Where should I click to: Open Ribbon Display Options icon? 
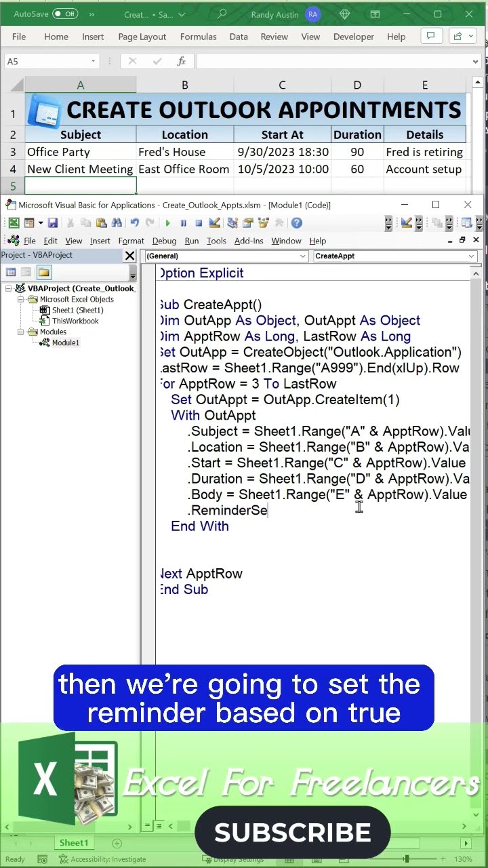coord(375,14)
